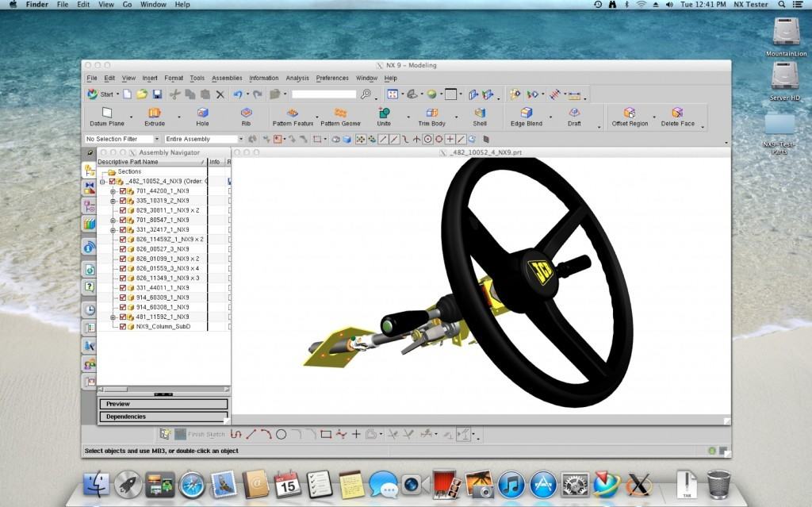812x507 pixels.
Task: Click the Extrude tool icon
Action: 155,113
